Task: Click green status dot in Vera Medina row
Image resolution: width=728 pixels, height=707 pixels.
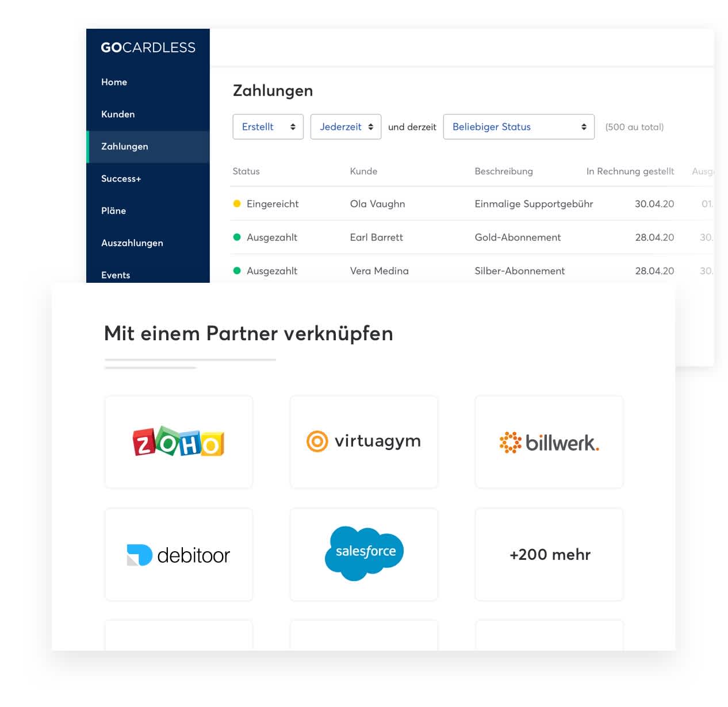Action: click(236, 270)
